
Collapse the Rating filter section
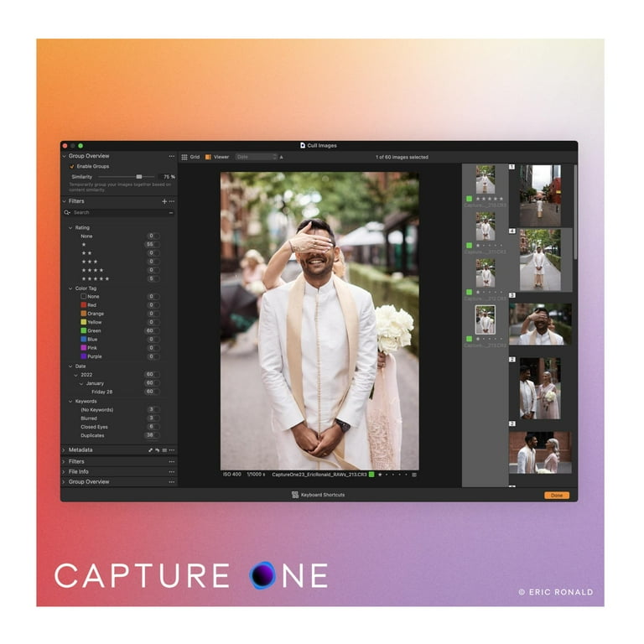pyautogui.click(x=70, y=227)
